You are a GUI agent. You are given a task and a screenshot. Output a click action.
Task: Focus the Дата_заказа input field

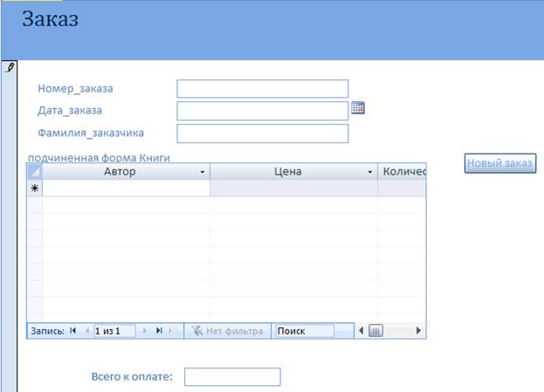(x=263, y=111)
